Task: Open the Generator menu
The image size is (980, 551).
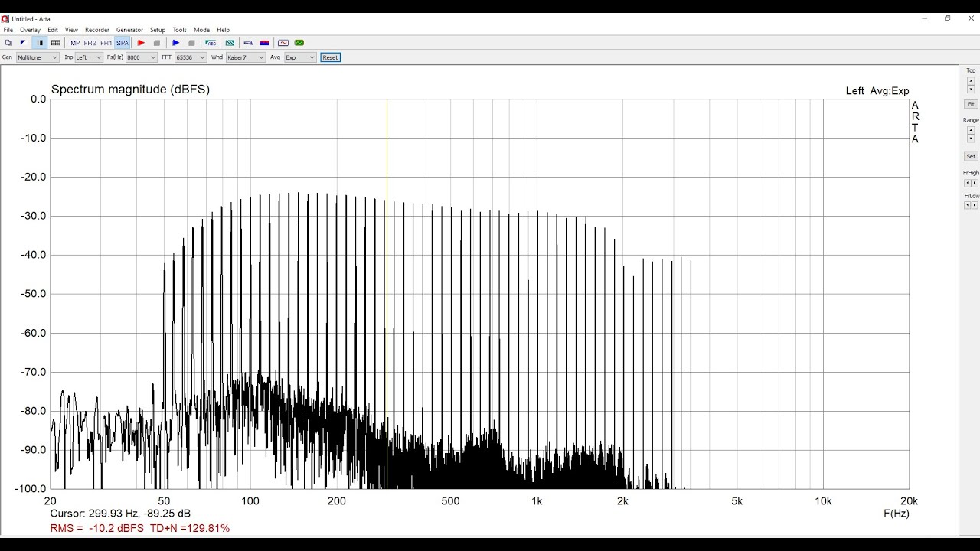Action: pyautogui.click(x=129, y=30)
